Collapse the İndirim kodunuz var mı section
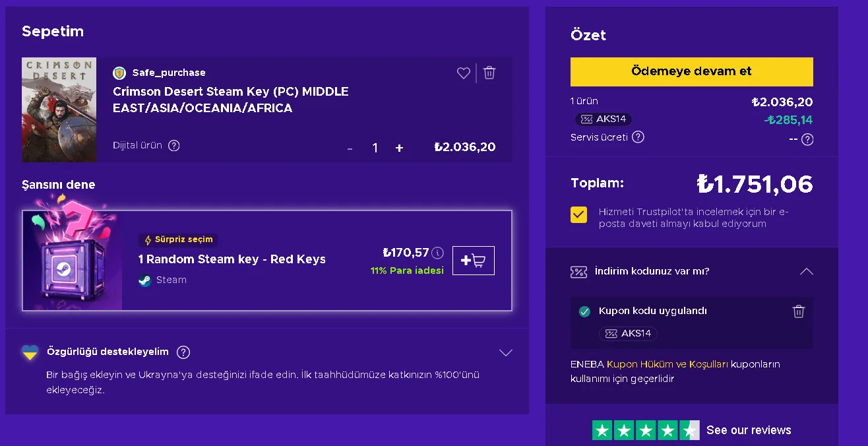This screenshot has height=446, width=868. (x=806, y=271)
